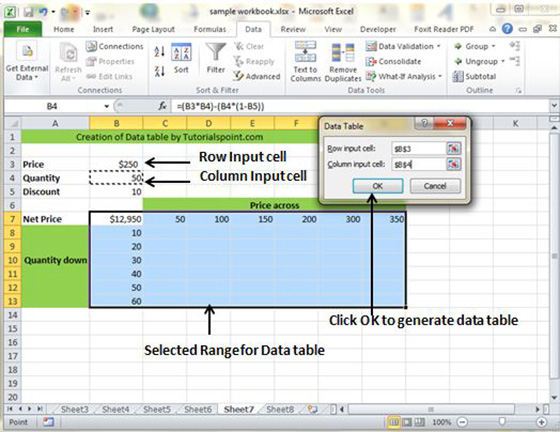Click Reapply filter
Viewport: 560px width, 432px height.
(254, 61)
